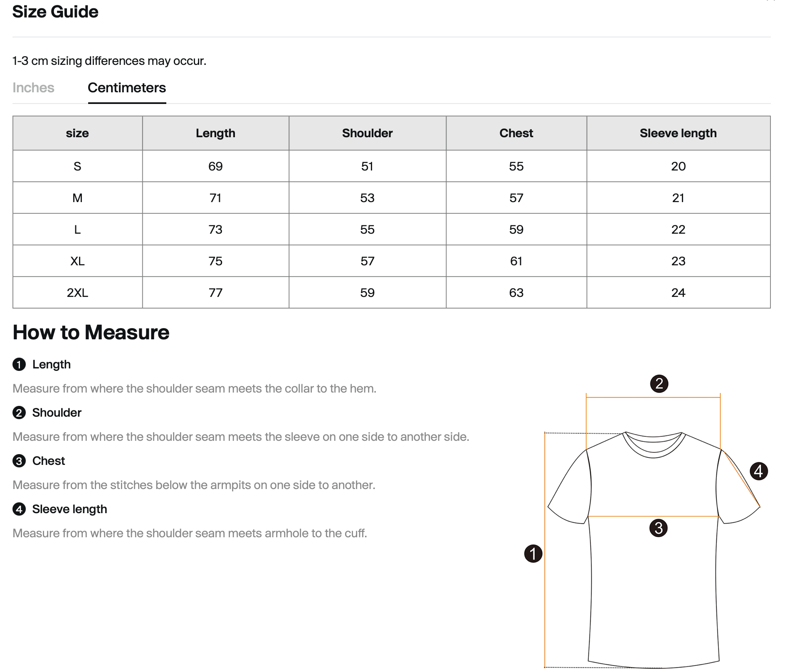The image size is (785, 672).
Task: Select the 2XL size row label
Action: pyautogui.click(x=77, y=293)
